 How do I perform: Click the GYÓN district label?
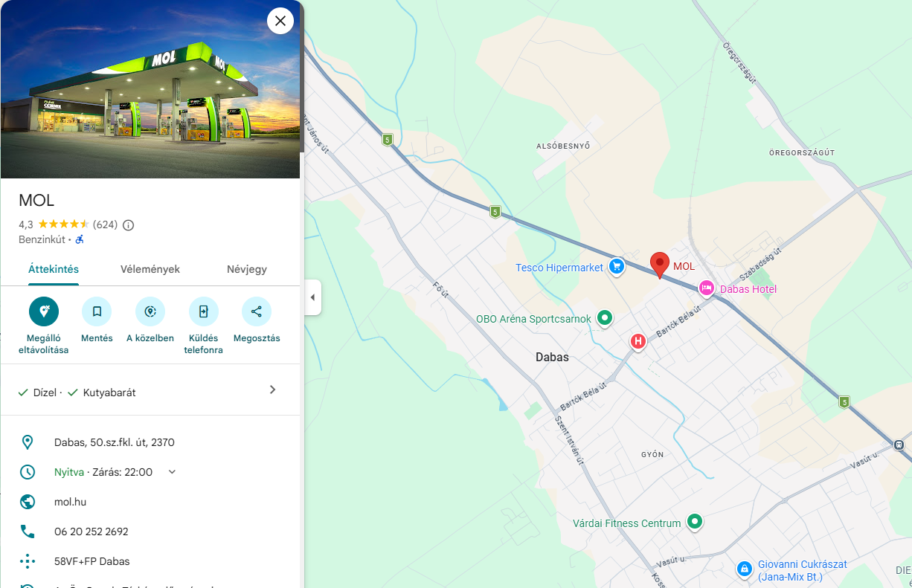click(652, 454)
